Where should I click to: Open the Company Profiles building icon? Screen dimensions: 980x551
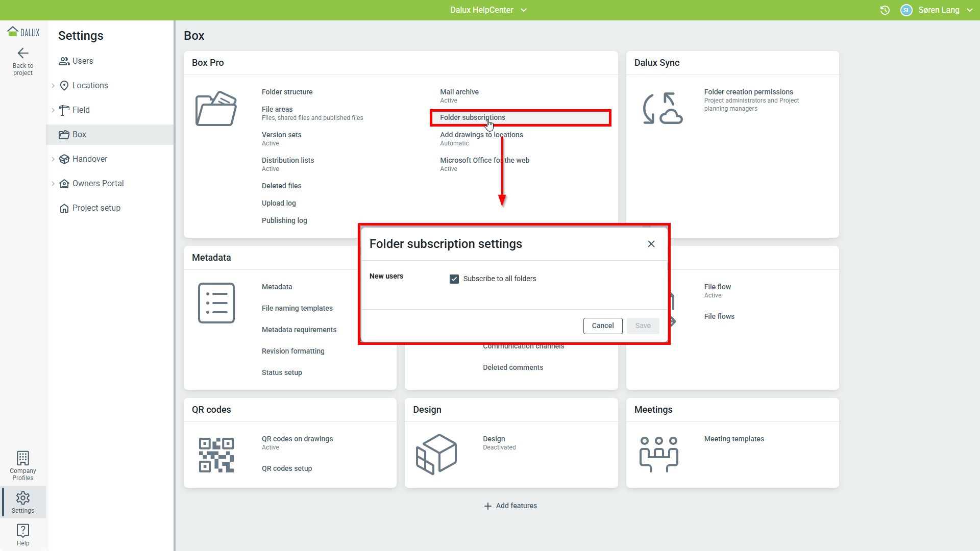23,458
